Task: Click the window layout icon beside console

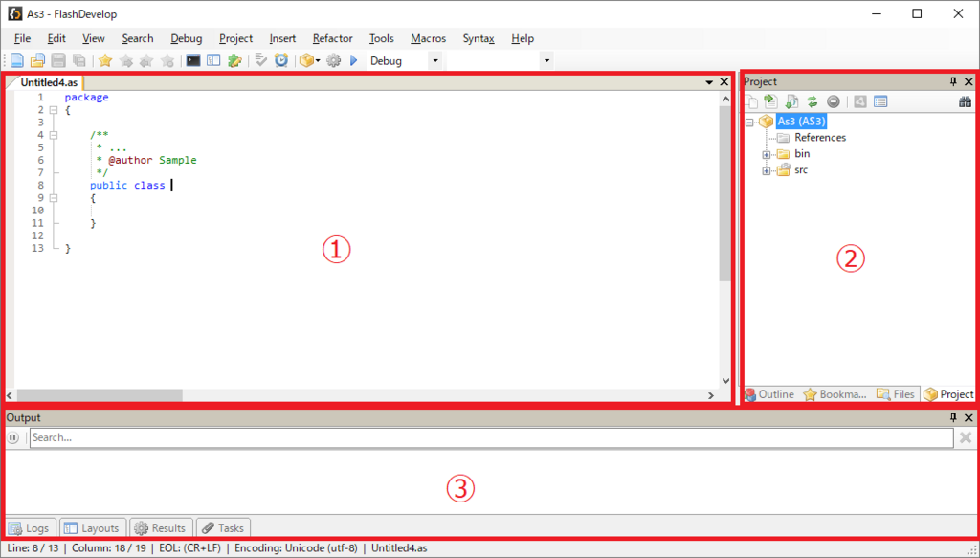Action: [213, 60]
